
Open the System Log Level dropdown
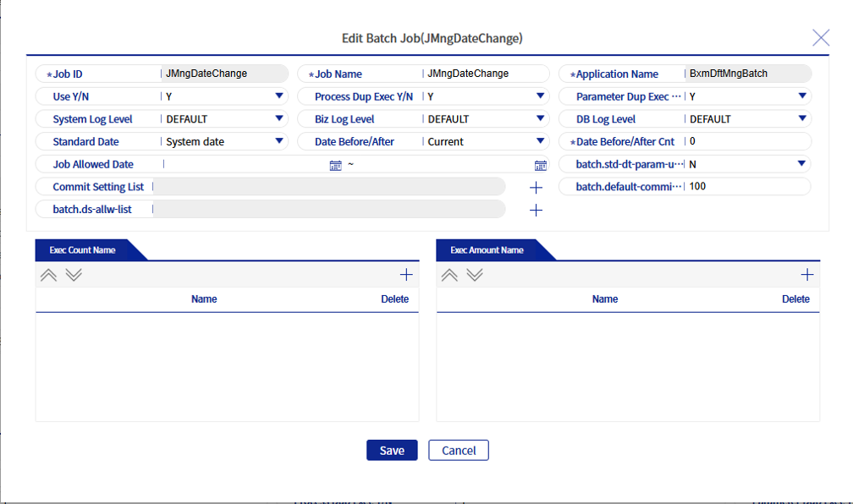pyautogui.click(x=279, y=119)
